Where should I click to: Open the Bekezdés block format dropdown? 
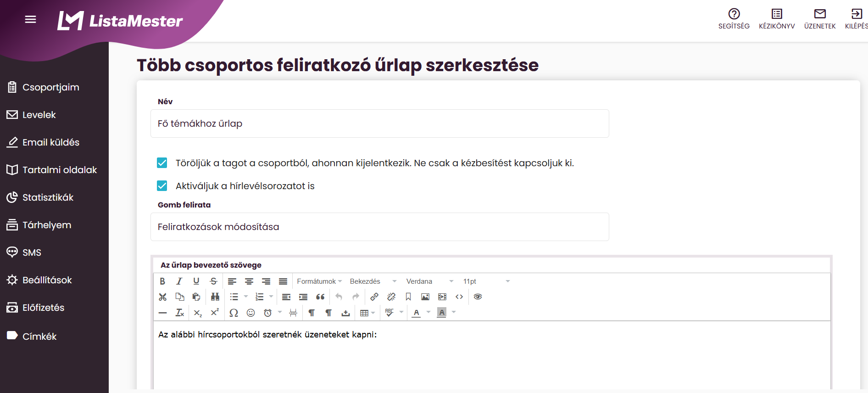(373, 281)
